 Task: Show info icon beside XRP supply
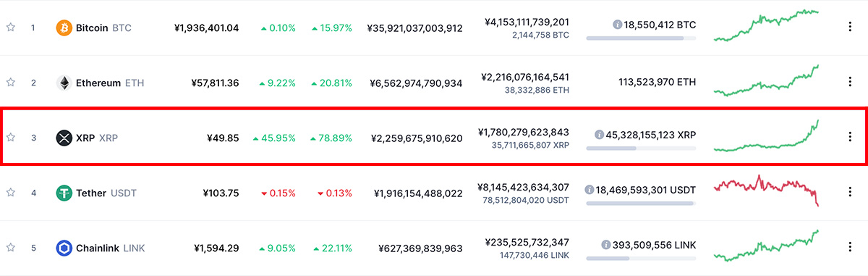[x=599, y=135]
